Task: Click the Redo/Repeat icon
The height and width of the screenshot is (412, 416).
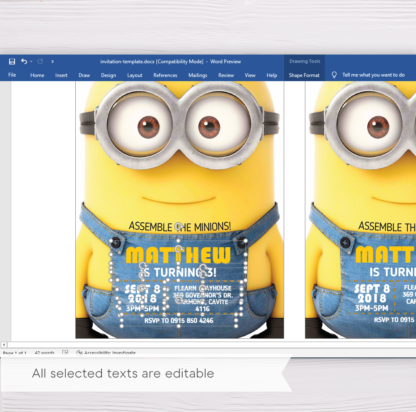Action: [40, 62]
